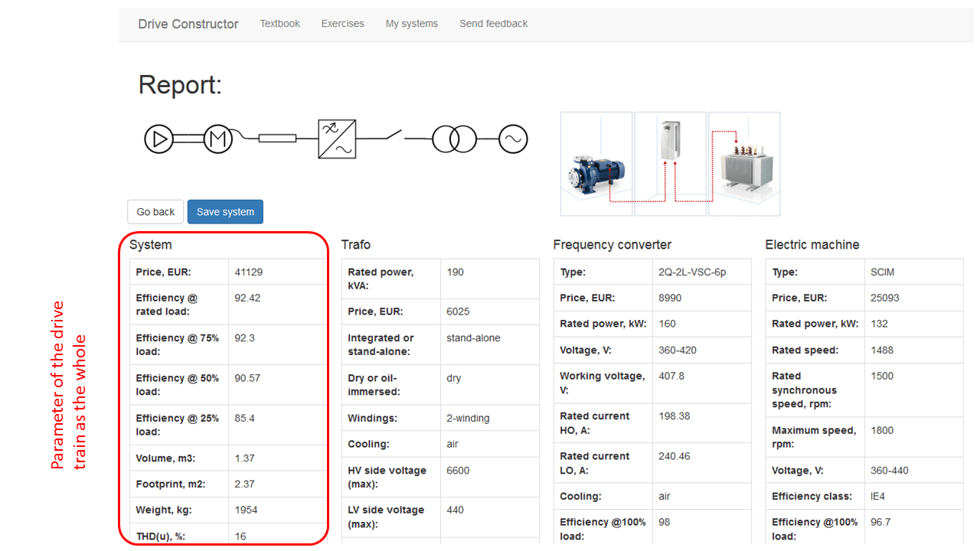Select the transformer double-circle symbol
Image resolution: width=980 pixels, height=551 pixels.
(x=453, y=139)
